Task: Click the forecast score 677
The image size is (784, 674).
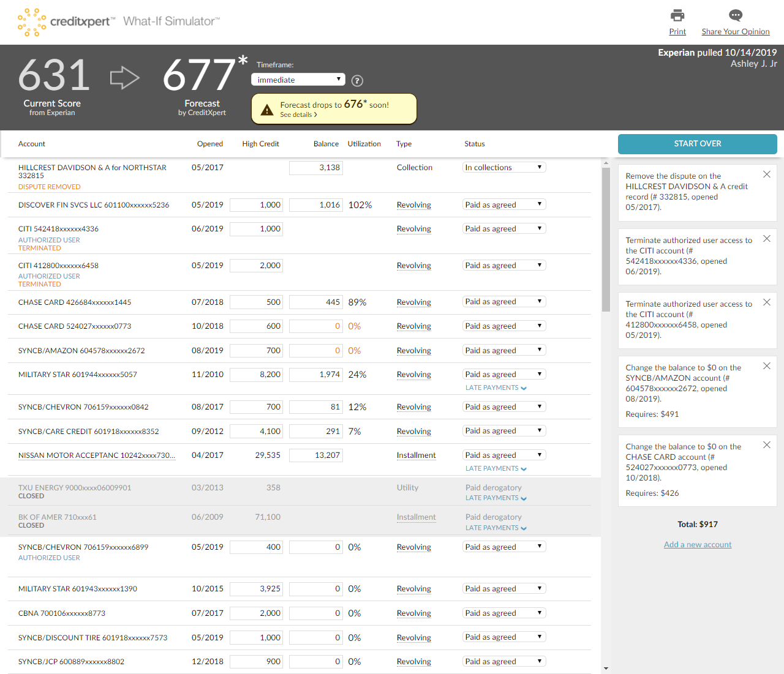Action: [200, 75]
